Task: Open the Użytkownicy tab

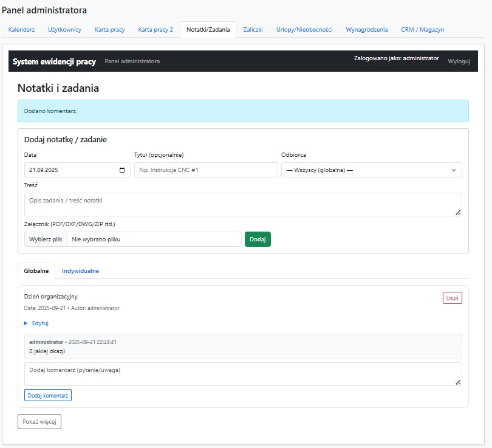Action: (64, 29)
